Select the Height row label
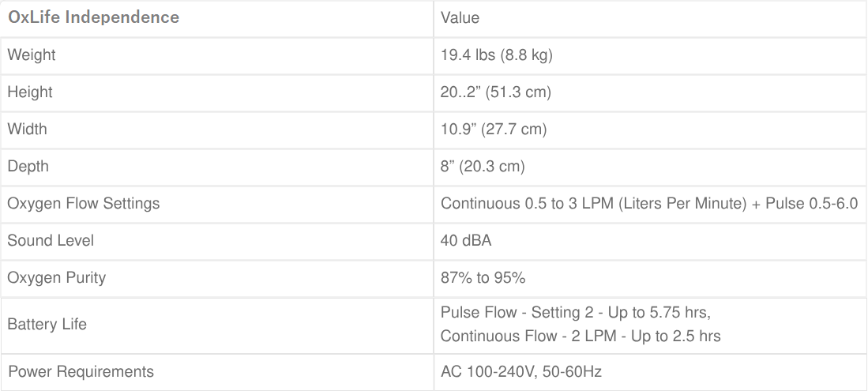Image resolution: width=868 pixels, height=391 pixels. coord(30,92)
